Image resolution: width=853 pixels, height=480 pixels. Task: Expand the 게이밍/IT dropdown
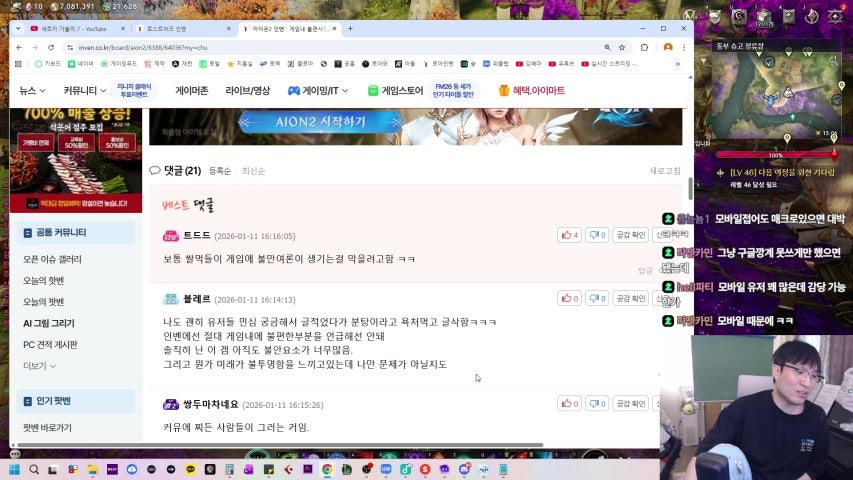coord(318,91)
